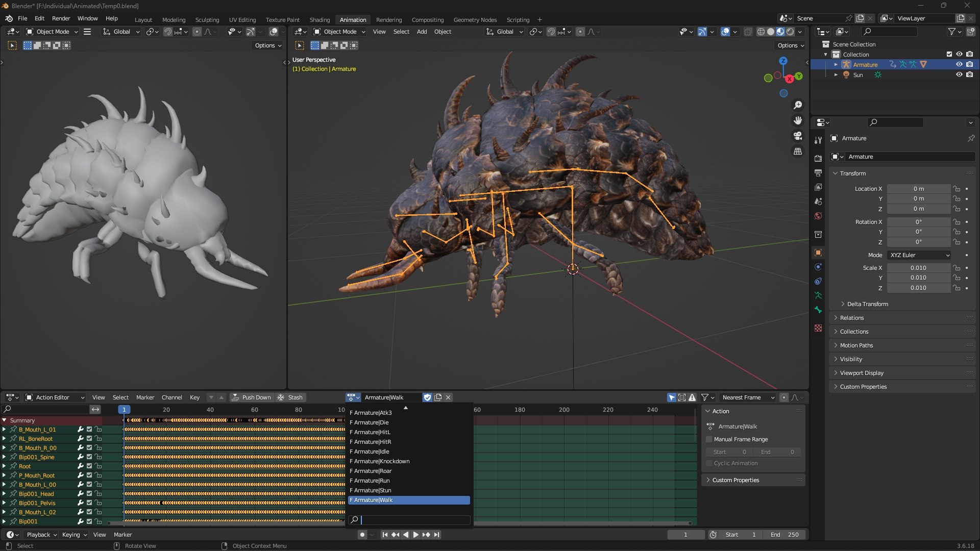Hide Armature in viewport eye icon
This screenshot has width=980, height=551.
pos(959,64)
